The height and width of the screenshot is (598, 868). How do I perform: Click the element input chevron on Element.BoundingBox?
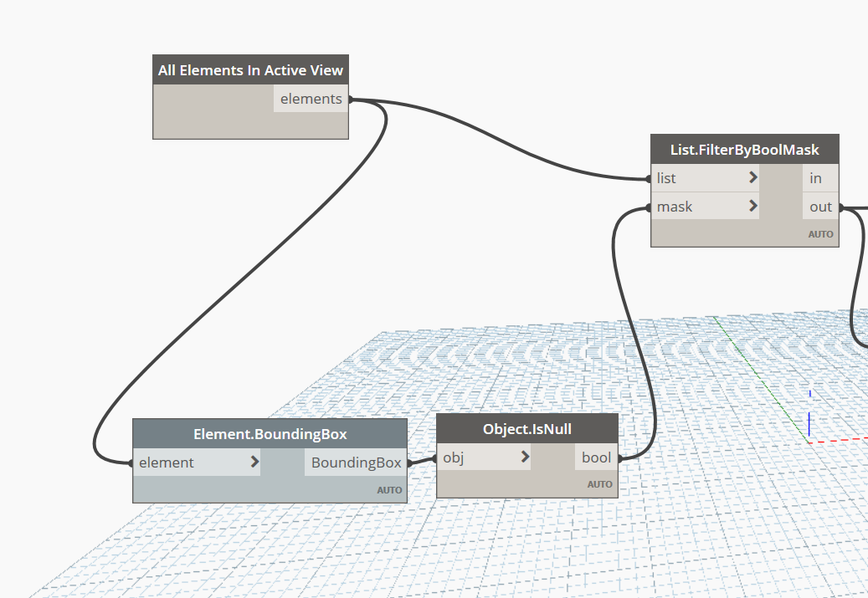coord(254,462)
